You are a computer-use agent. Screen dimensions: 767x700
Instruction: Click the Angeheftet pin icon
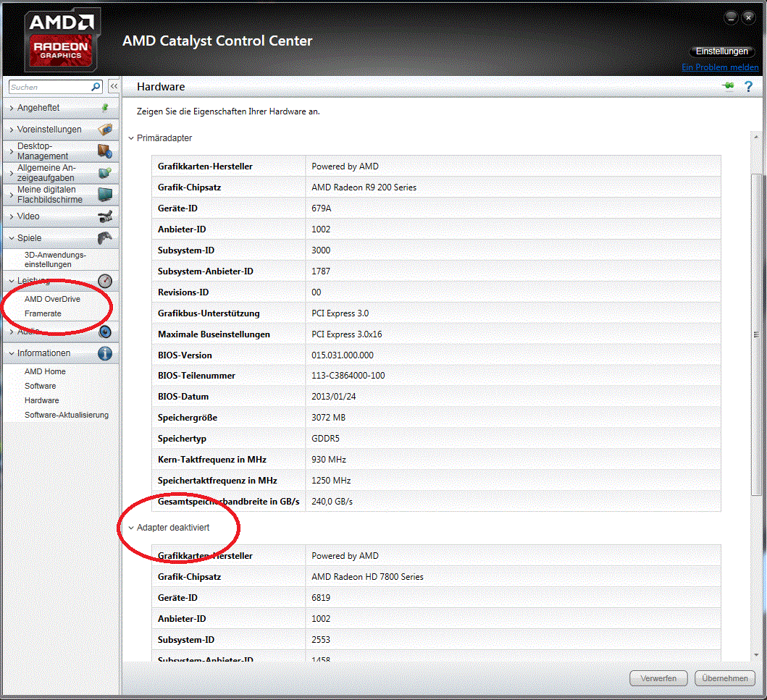[105, 108]
